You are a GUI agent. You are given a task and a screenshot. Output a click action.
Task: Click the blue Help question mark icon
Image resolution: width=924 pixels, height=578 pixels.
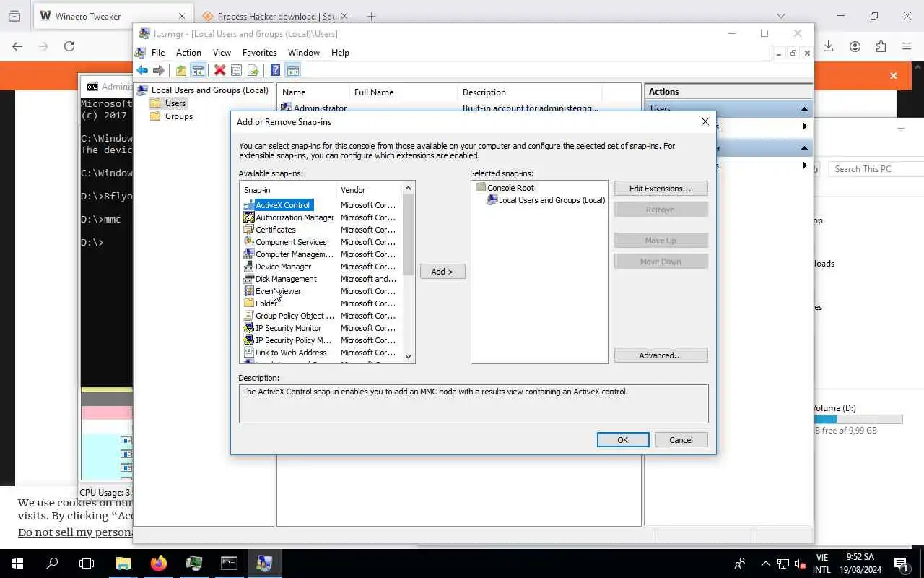click(x=275, y=70)
